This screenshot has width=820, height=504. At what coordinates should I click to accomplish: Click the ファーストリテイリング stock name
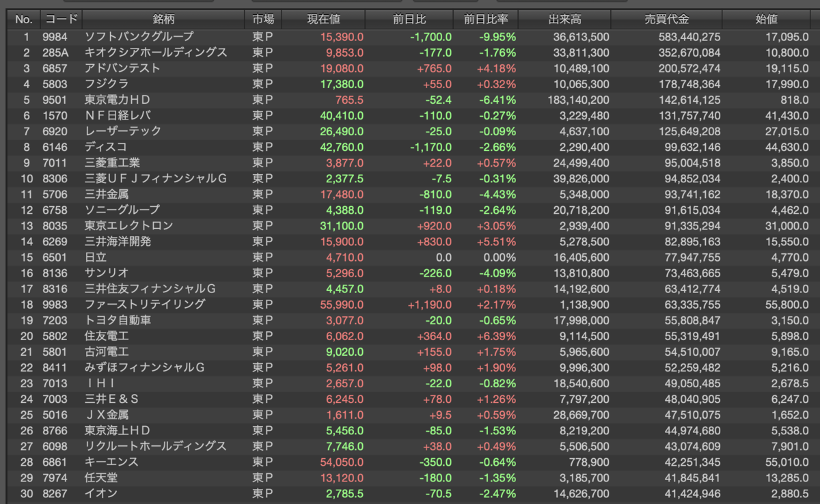135,304
